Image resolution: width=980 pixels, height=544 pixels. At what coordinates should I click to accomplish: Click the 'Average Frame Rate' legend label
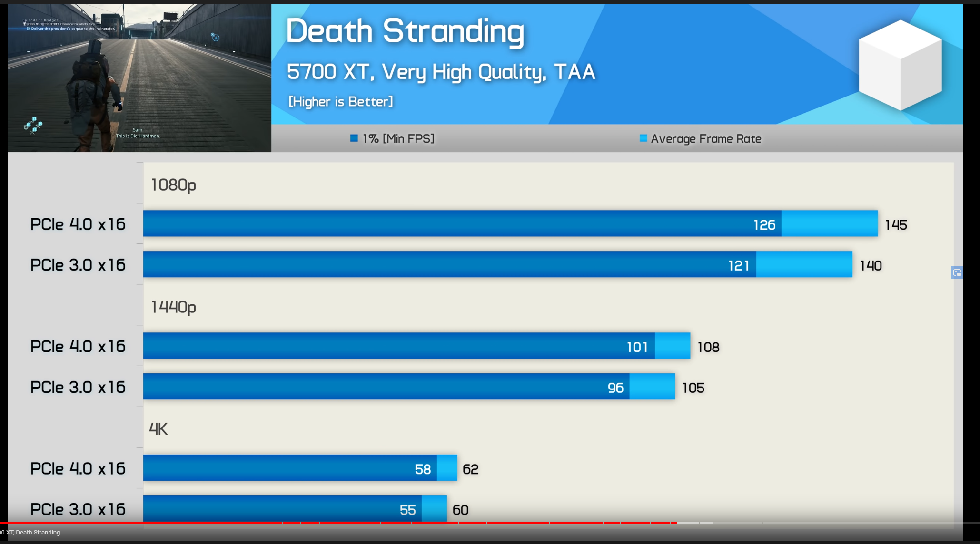pos(706,139)
